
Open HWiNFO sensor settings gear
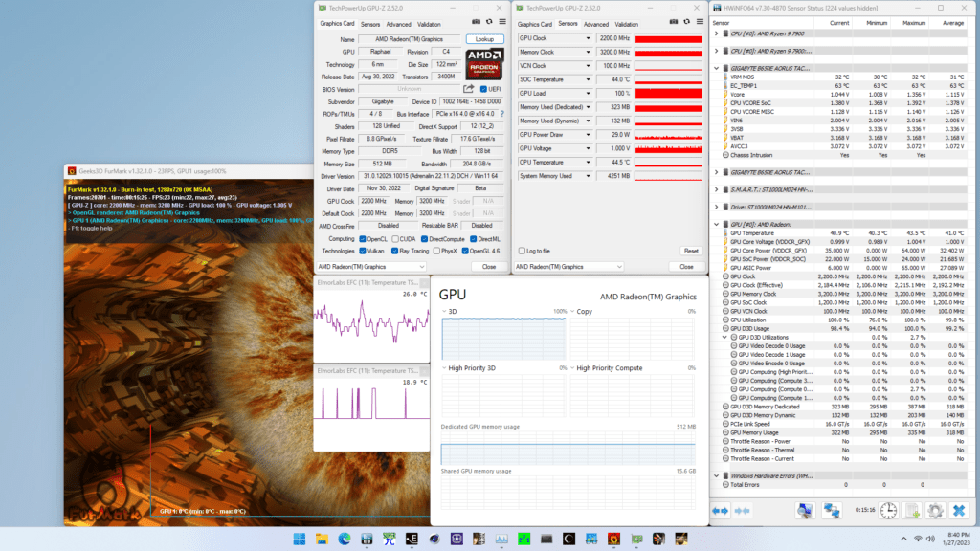point(936,511)
